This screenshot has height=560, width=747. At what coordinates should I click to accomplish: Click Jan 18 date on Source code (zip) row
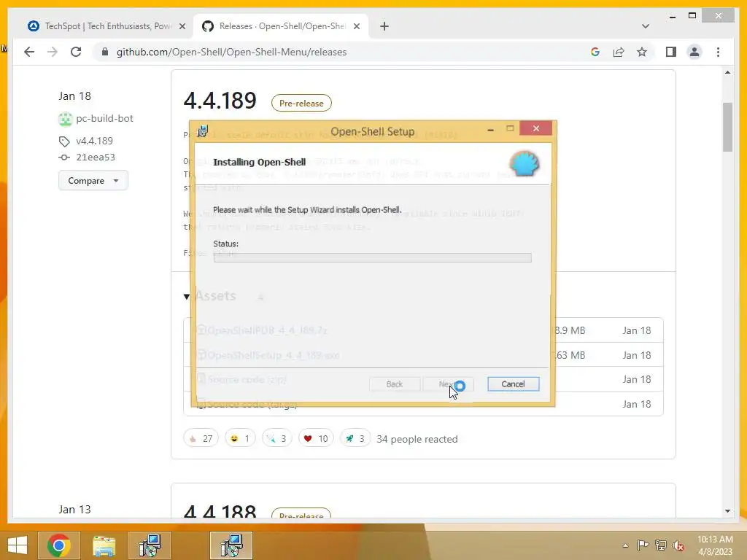[x=636, y=379]
